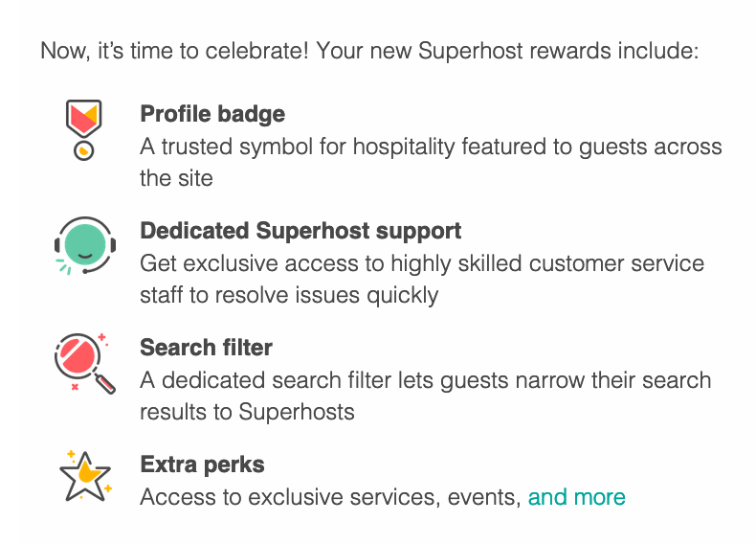The image size is (756, 544).
Task: Open the 'and more' link
Action: [x=576, y=497]
